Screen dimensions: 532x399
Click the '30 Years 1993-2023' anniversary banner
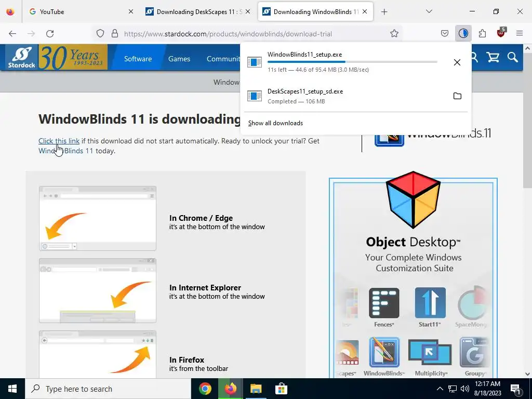point(73,57)
